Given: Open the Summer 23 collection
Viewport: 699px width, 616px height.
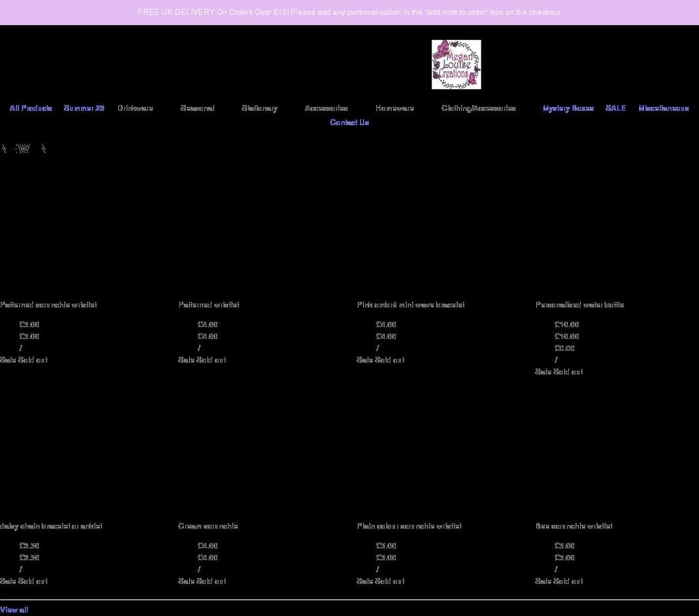Looking at the screenshot, I should coord(84,108).
